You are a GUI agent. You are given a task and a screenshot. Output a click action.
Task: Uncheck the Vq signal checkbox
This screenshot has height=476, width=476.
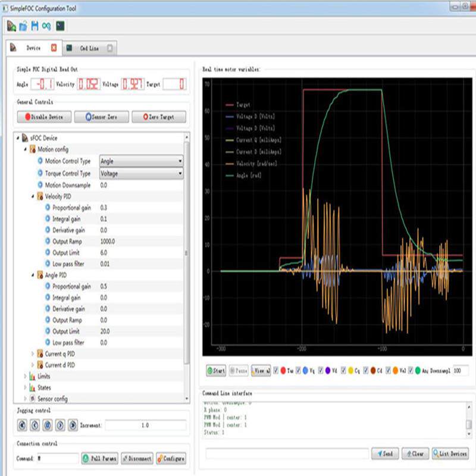click(299, 371)
